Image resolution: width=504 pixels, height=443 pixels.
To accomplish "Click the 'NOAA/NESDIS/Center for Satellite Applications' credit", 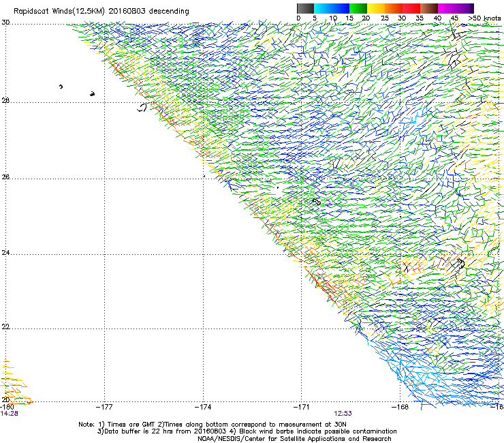I will (294, 439).
